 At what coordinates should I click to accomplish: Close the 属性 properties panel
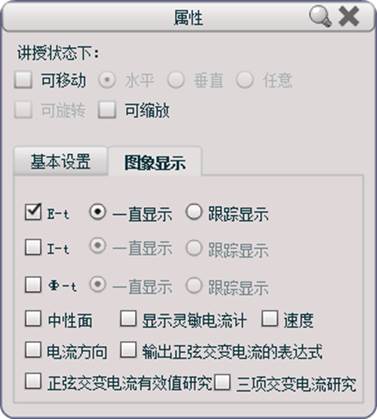349,16
